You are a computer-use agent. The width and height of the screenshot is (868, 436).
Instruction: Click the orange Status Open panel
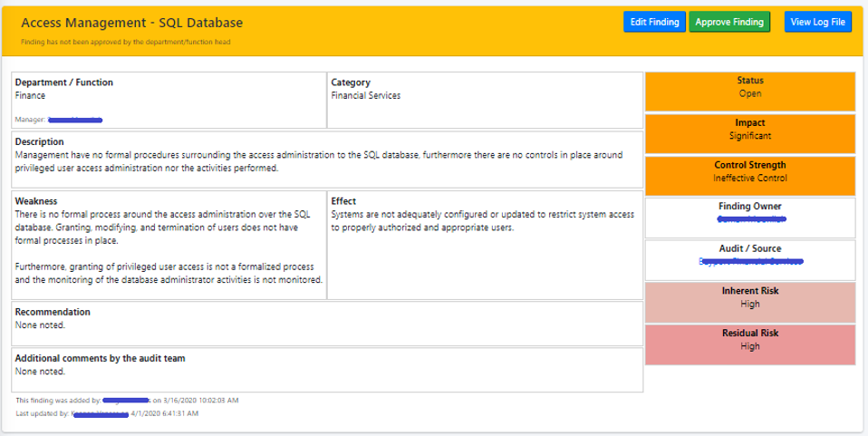click(x=750, y=87)
